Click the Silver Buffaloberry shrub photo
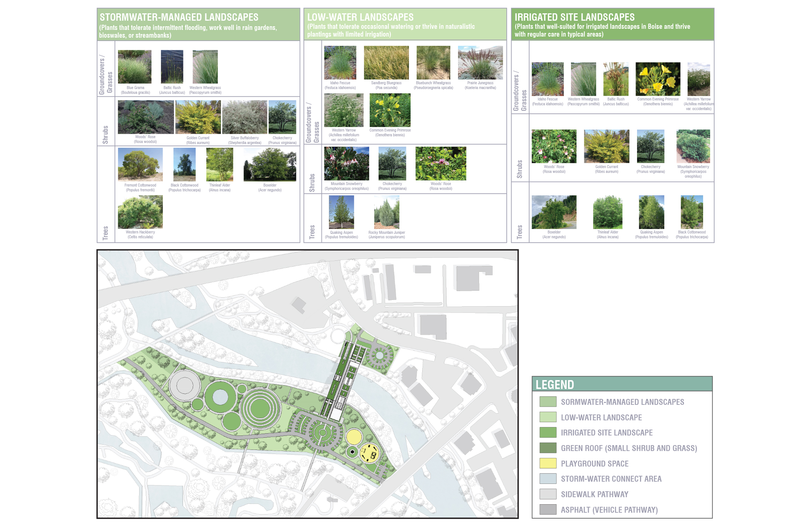The image size is (812, 526). 244,117
